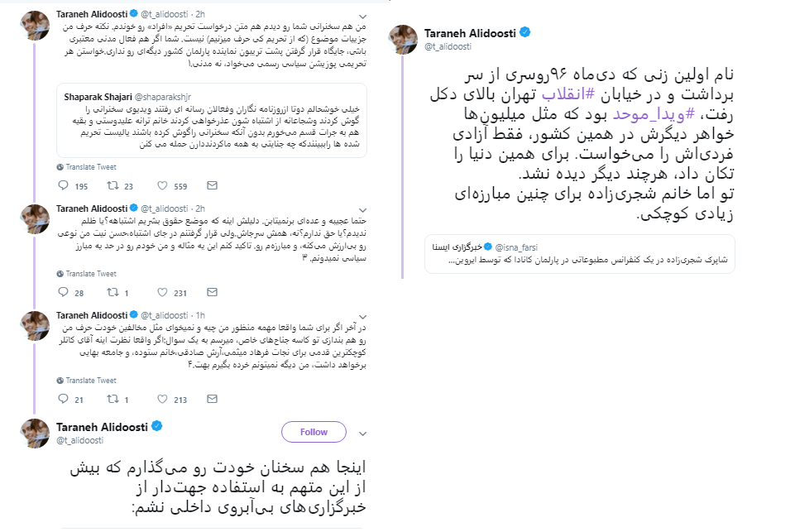Click the verified badge on the right tweet
Viewport: 795px width, 532px height.
point(524,33)
